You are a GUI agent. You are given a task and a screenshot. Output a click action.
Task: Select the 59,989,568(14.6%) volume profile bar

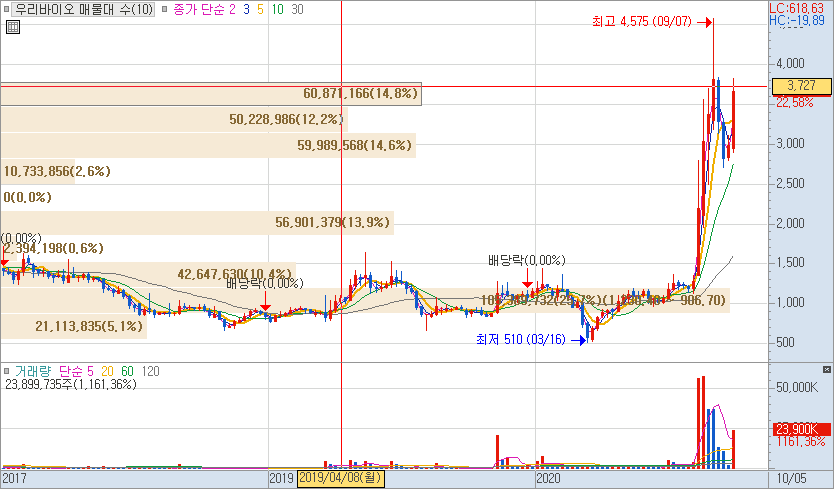[208, 145]
